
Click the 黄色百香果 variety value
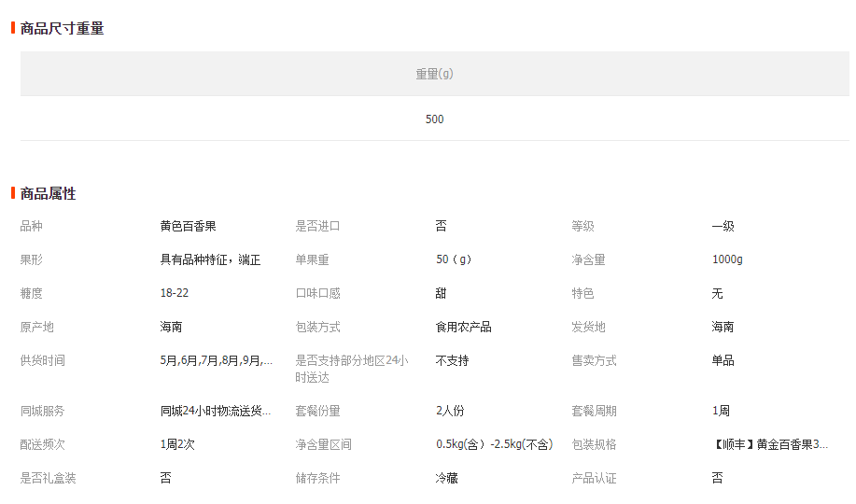coord(188,227)
